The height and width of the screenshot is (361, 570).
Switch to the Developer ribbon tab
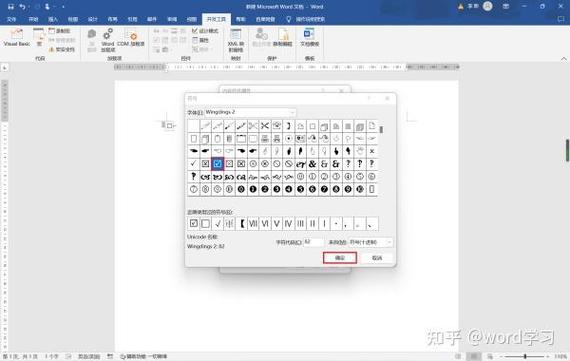pyautogui.click(x=216, y=19)
